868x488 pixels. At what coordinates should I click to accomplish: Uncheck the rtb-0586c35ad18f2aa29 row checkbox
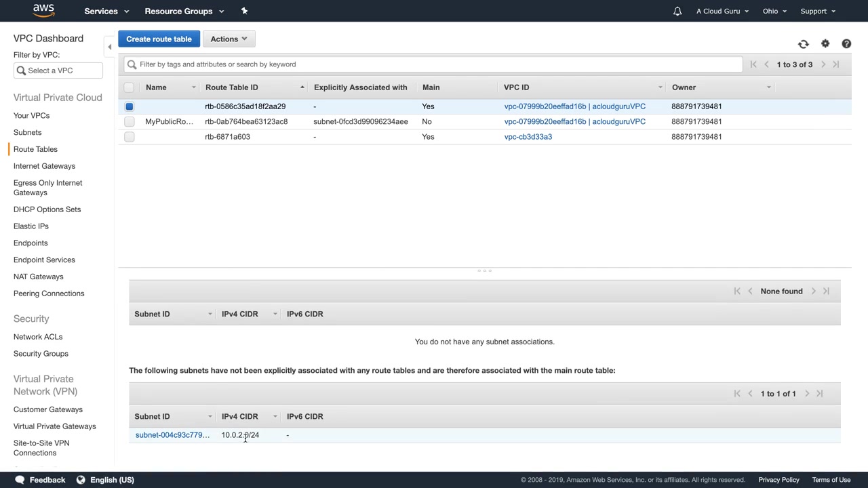coord(130,106)
